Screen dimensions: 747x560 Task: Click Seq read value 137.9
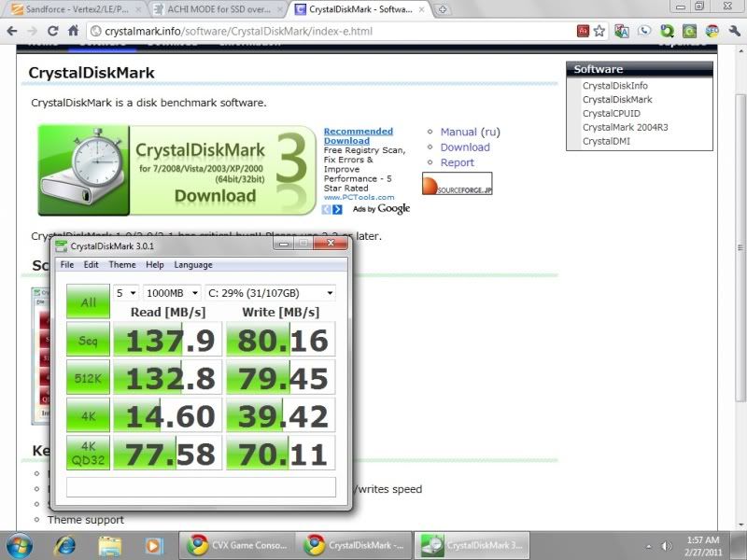[x=168, y=340]
